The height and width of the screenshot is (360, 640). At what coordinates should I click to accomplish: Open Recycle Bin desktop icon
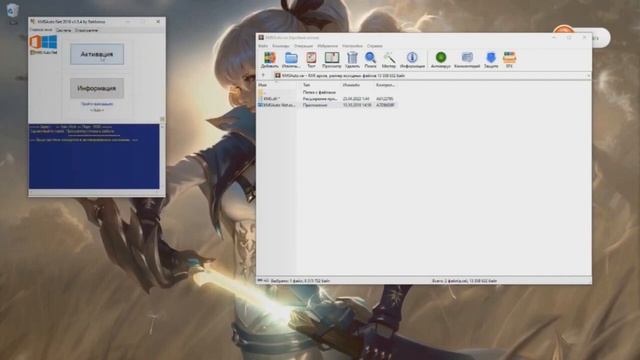click(x=13, y=12)
